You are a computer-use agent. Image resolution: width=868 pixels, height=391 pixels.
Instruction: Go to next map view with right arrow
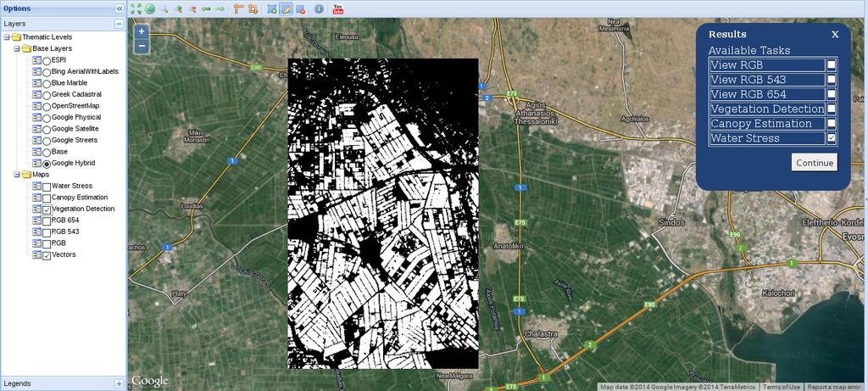(x=220, y=8)
